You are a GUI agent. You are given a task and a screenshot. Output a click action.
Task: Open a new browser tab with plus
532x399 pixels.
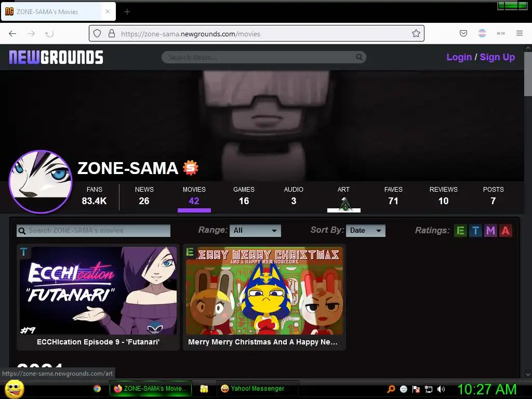pyautogui.click(x=127, y=12)
